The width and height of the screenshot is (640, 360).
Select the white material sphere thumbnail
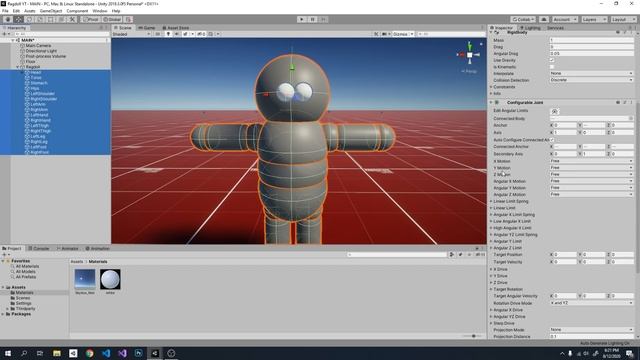coord(110,280)
